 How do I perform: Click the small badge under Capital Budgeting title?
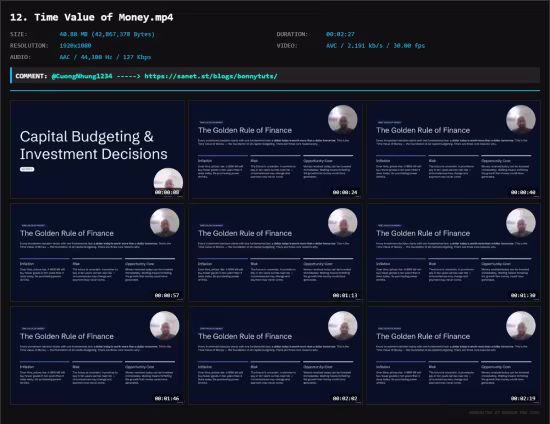coord(27,169)
